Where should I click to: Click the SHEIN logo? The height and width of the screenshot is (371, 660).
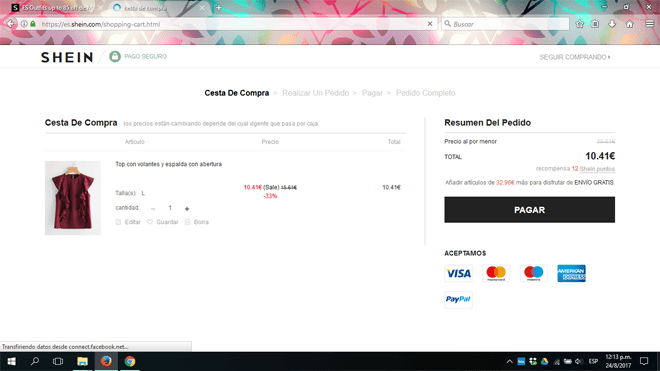click(67, 57)
